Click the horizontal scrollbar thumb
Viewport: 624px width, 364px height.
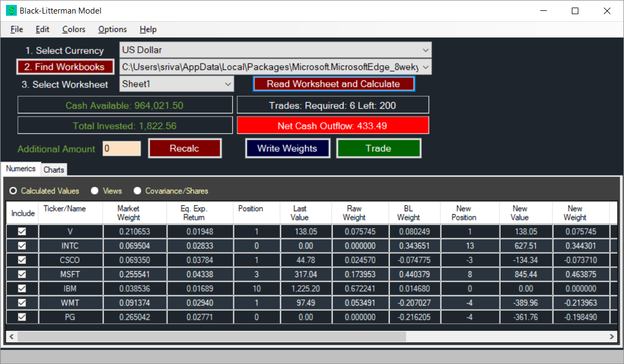pos(211,336)
